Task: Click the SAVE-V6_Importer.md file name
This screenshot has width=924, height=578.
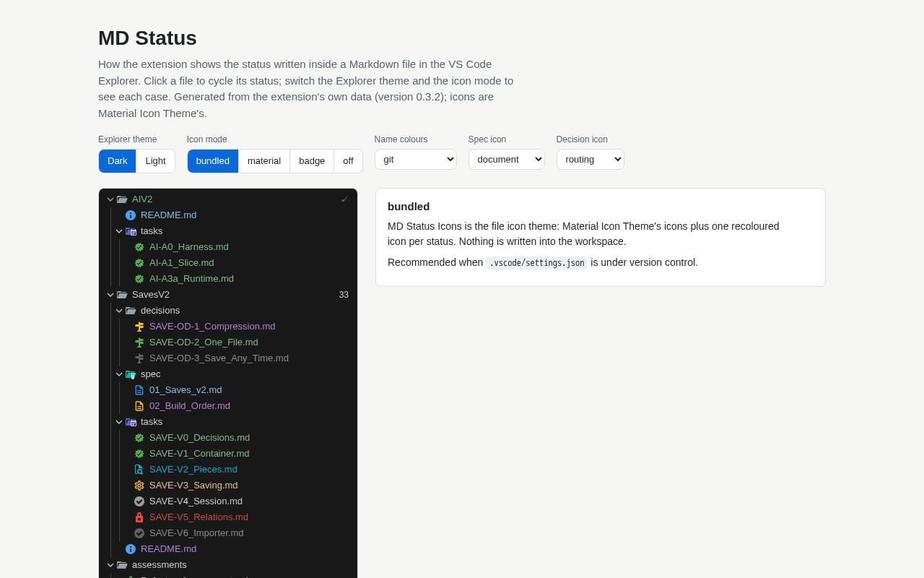Action: tap(196, 533)
